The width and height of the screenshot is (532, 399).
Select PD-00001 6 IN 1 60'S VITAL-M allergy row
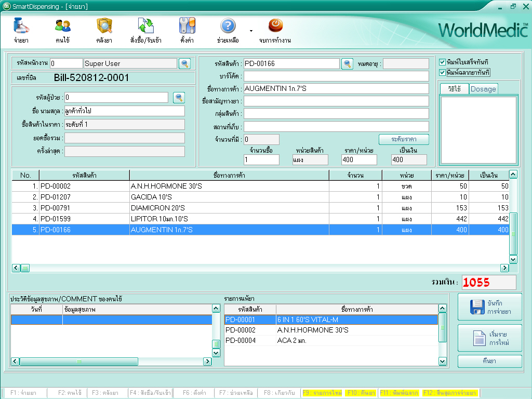click(331, 320)
